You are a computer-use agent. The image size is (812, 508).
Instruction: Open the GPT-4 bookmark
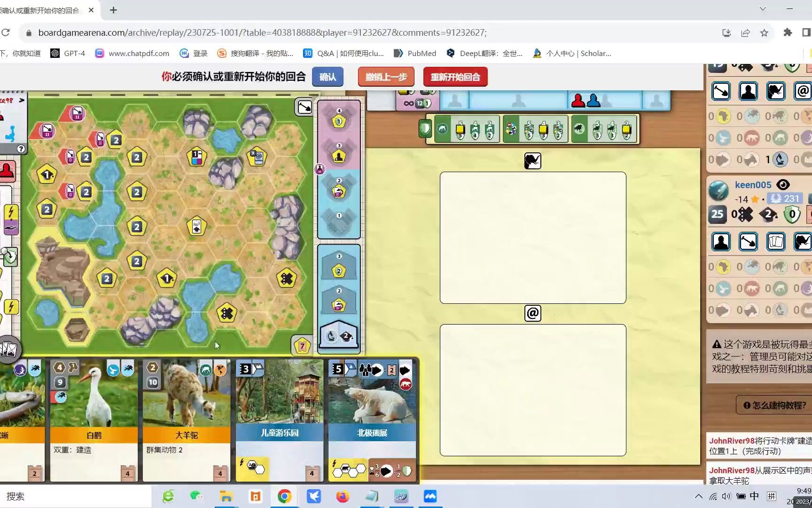(x=68, y=53)
